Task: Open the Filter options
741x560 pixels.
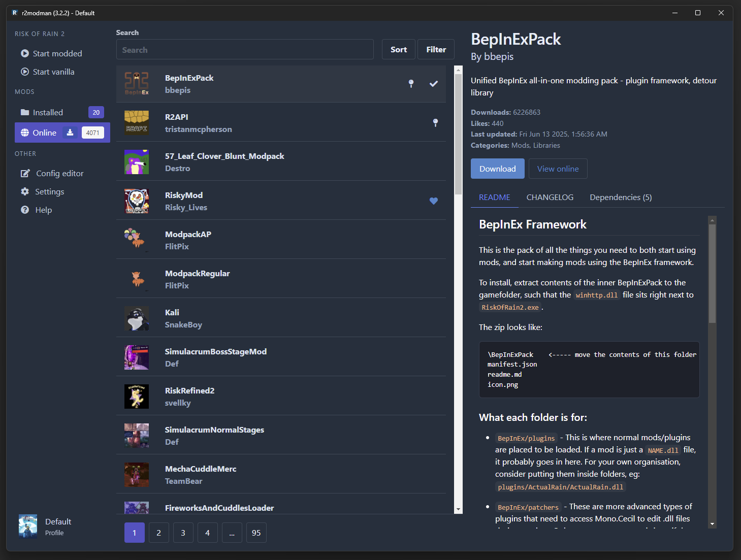Action: coord(436,49)
